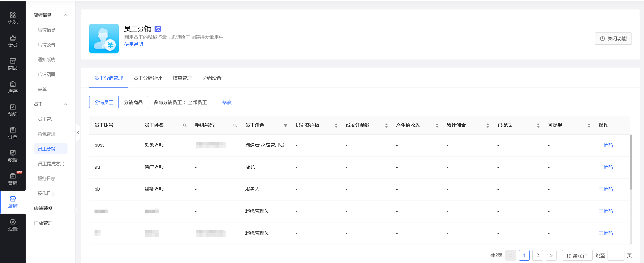Go to page 2
This screenshot has height=263, width=644.
tap(538, 256)
